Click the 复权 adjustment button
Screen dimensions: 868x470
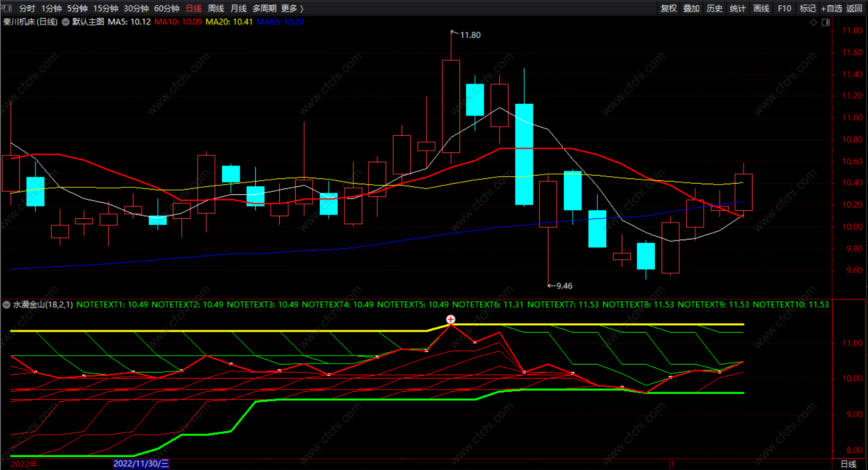coord(669,9)
